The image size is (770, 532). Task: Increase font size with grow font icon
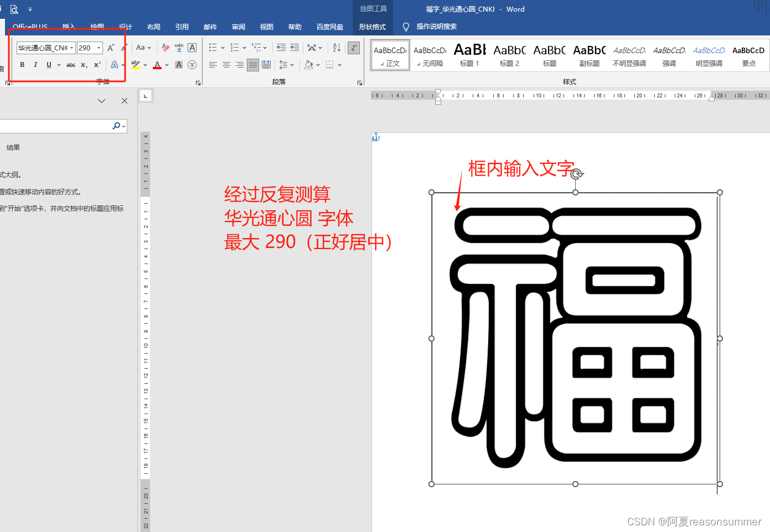point(111,48)
